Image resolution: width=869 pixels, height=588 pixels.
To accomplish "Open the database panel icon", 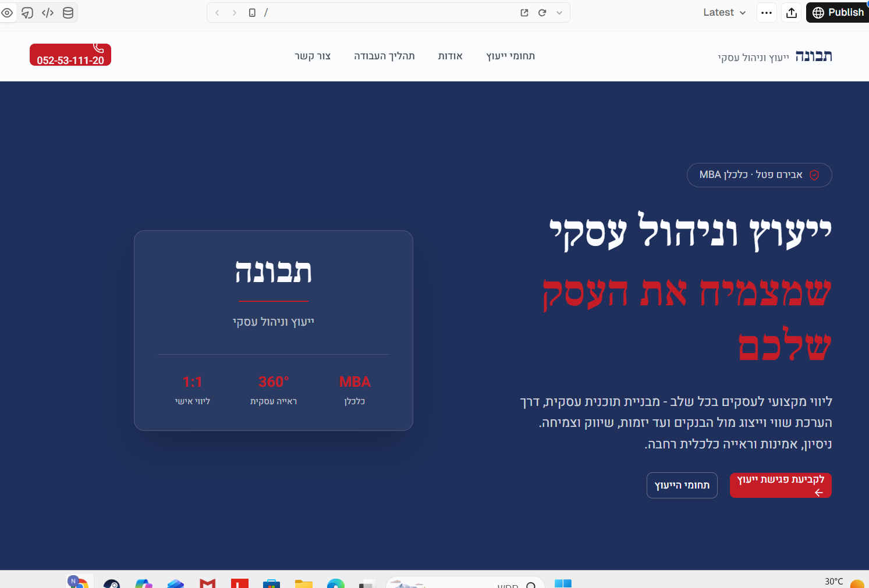I will pyautogui.click(x=68, y=13).
